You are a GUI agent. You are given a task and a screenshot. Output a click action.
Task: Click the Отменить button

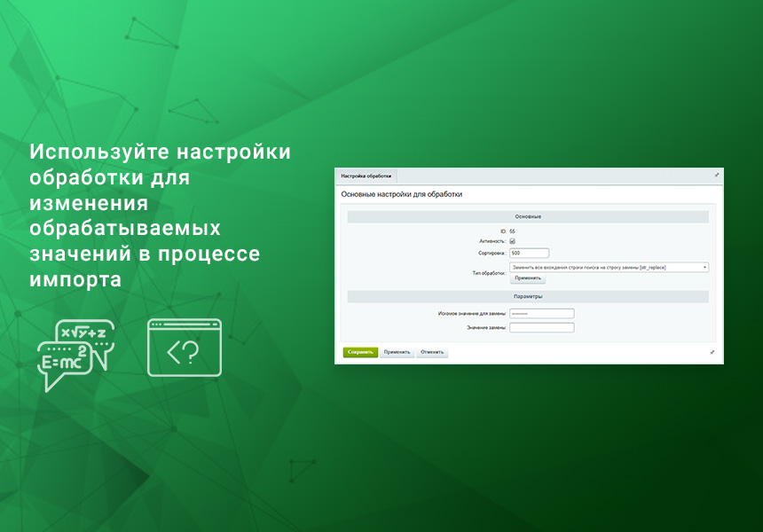(x=434, y=351)
